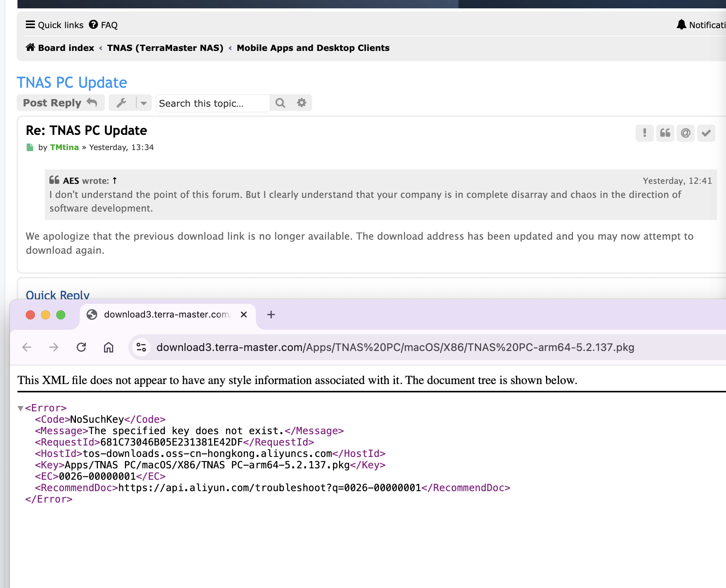Open TMtina's user profile
The height and width of the screenshot is (588, 726).
(x=64, y=147)
